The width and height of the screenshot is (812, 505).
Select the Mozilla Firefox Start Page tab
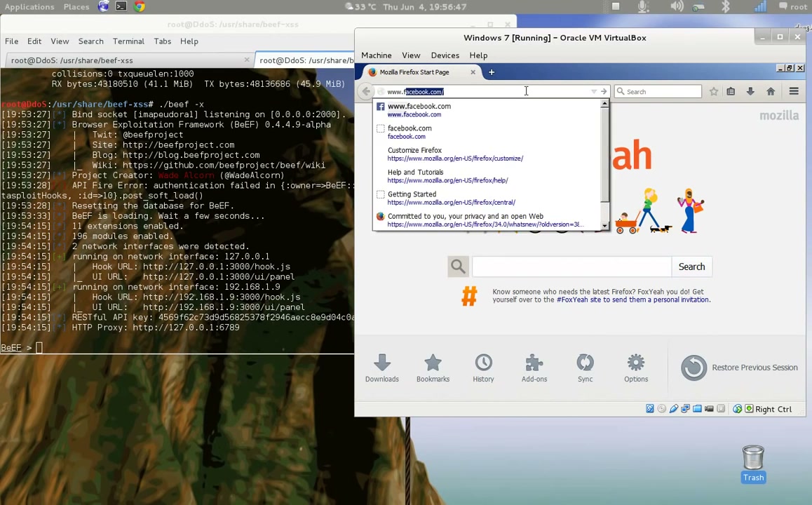pos(421,72)
